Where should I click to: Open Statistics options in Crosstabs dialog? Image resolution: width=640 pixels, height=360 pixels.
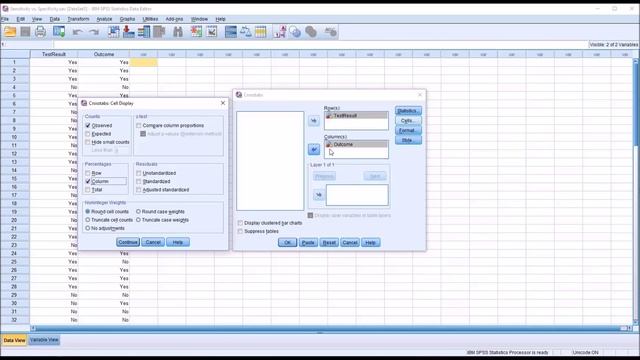pos(408,111)
